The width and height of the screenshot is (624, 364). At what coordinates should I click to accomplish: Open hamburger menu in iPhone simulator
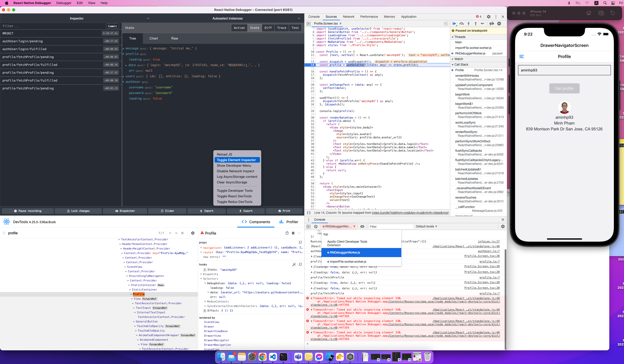521,56
